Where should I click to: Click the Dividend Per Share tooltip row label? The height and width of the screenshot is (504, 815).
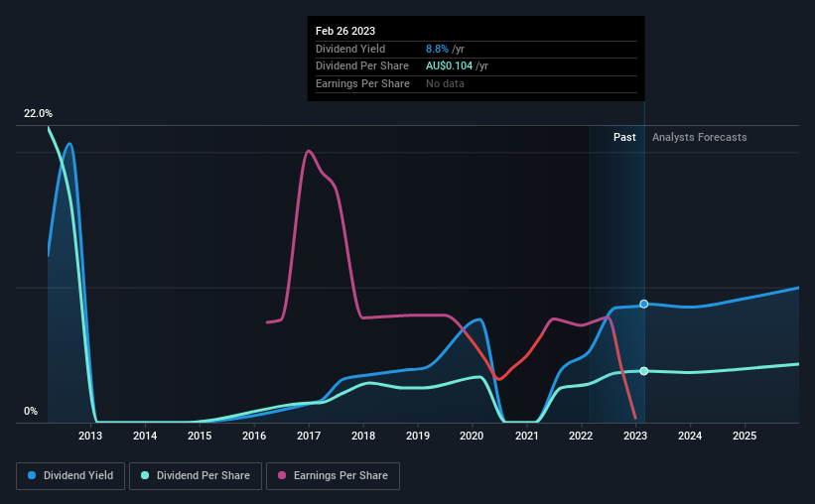point(361,66)
